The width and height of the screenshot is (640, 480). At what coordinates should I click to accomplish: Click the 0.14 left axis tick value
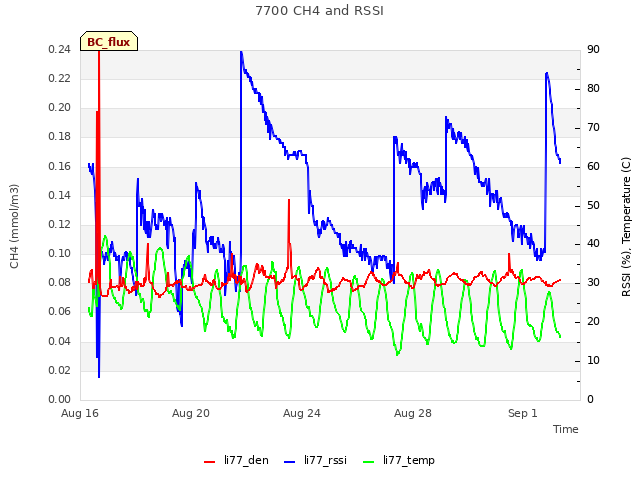60,195
